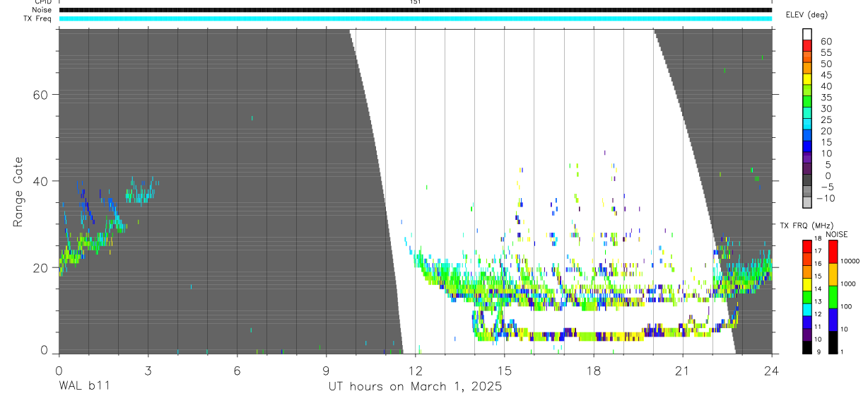Click the '30' label on the ELEV color bar
The image size is (868, 401).
coord(826,109)
